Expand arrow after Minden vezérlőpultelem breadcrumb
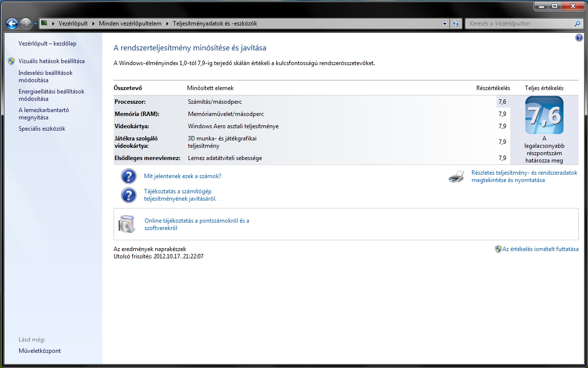This screenshot has width=588, height=368. [167, 23]
